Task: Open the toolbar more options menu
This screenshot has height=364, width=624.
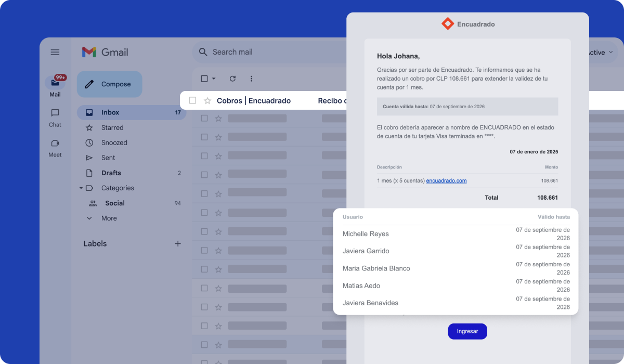Action: (251, 79)
